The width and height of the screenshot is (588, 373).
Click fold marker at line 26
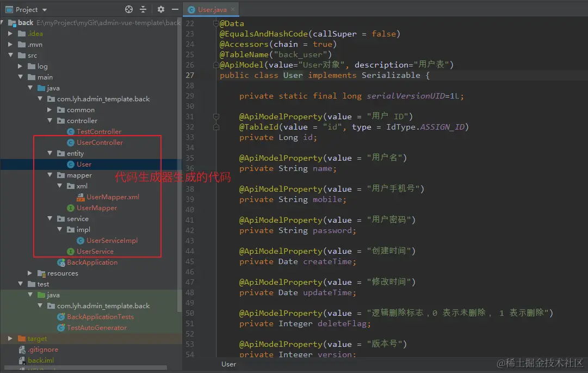point(215,65)
